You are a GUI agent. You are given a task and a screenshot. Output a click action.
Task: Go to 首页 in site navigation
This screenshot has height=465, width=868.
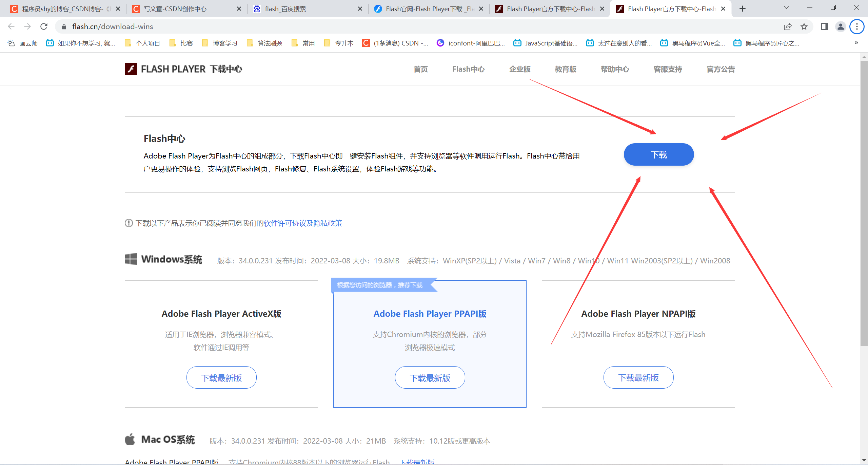click(421, 69)
